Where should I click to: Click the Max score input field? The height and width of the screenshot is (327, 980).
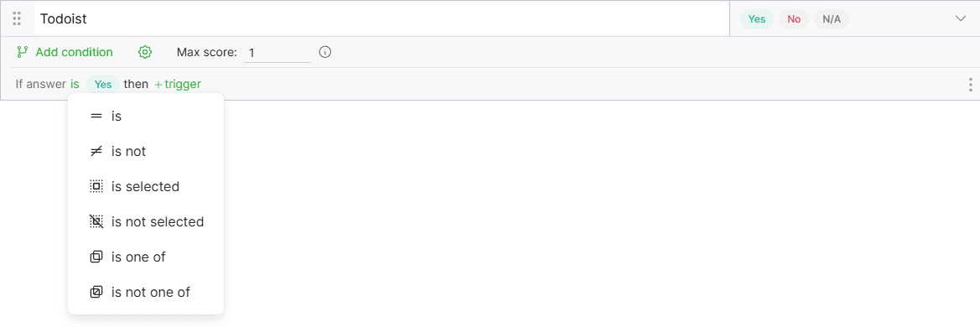pyautogui.click(x=277, y=53)
